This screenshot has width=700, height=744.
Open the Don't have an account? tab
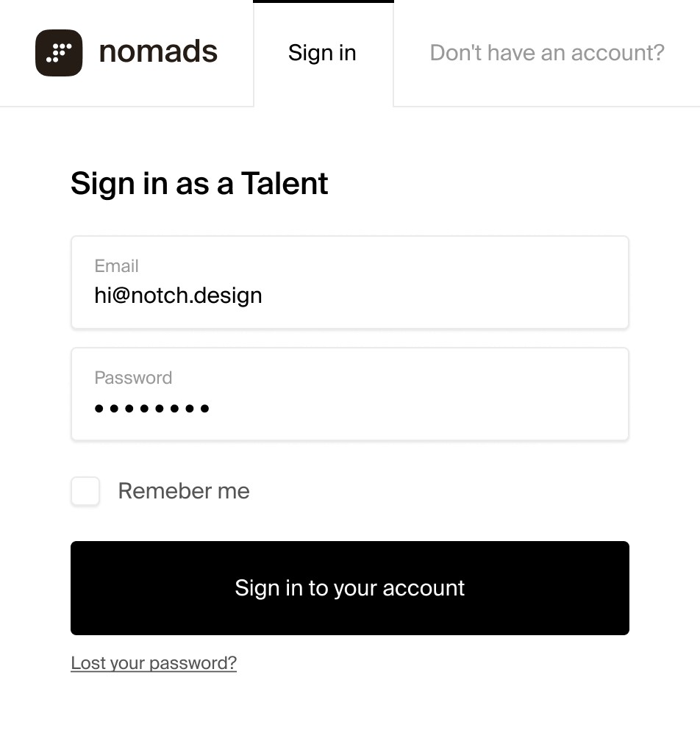tap(547, 53)
